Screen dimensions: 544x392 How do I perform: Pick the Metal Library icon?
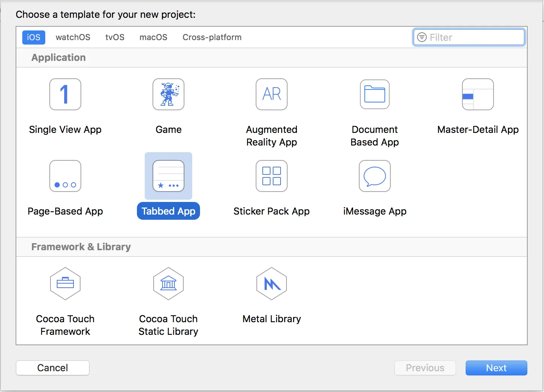272,284
